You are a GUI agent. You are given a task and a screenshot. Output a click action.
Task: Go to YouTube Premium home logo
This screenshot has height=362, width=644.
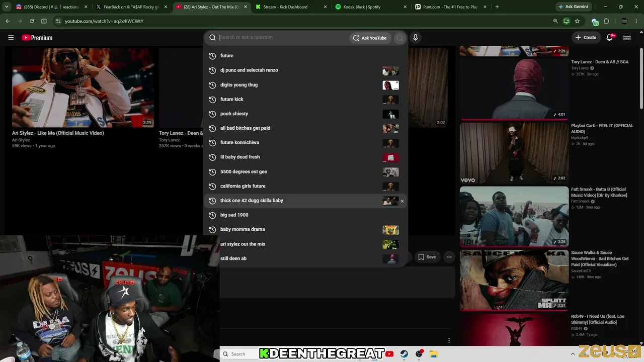pos(37,38)
